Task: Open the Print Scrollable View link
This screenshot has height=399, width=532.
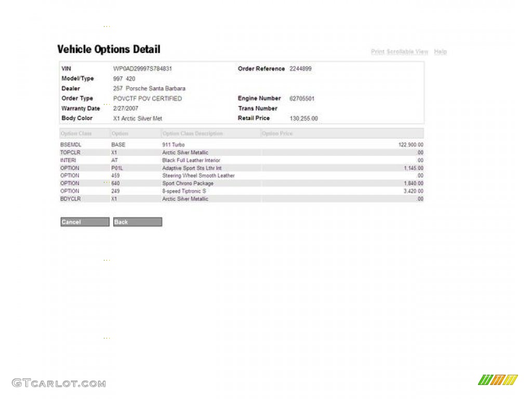Action: tap(400, 51)
